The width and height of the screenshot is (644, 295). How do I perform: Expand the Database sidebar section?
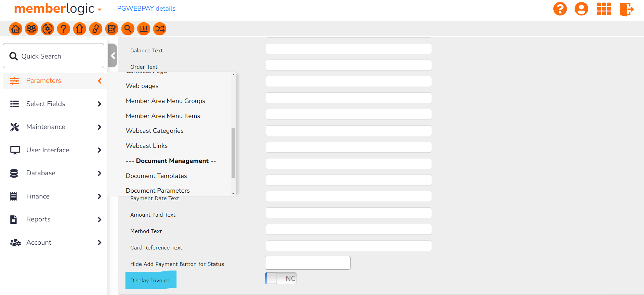[x=55, y=173]
